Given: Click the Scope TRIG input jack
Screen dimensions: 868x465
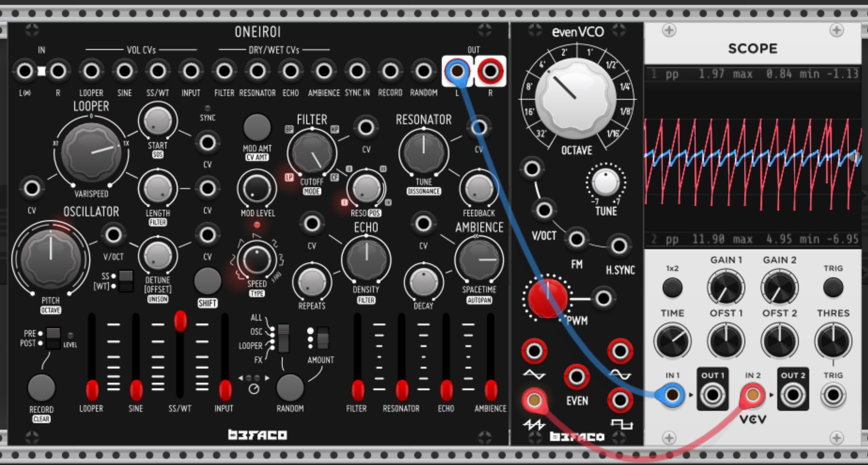Looking at the screenshot, I should [x=833, y=395].
